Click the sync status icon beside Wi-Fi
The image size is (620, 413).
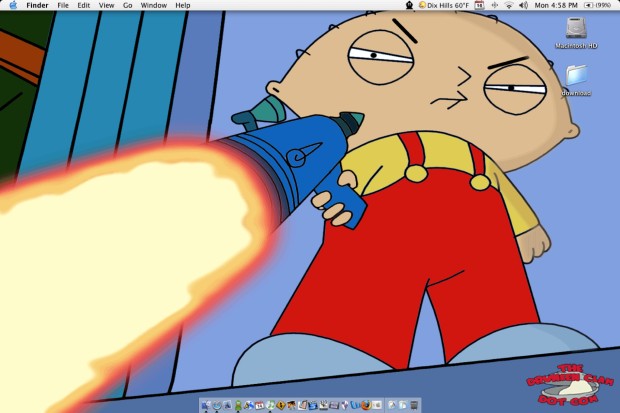[494, 5]
